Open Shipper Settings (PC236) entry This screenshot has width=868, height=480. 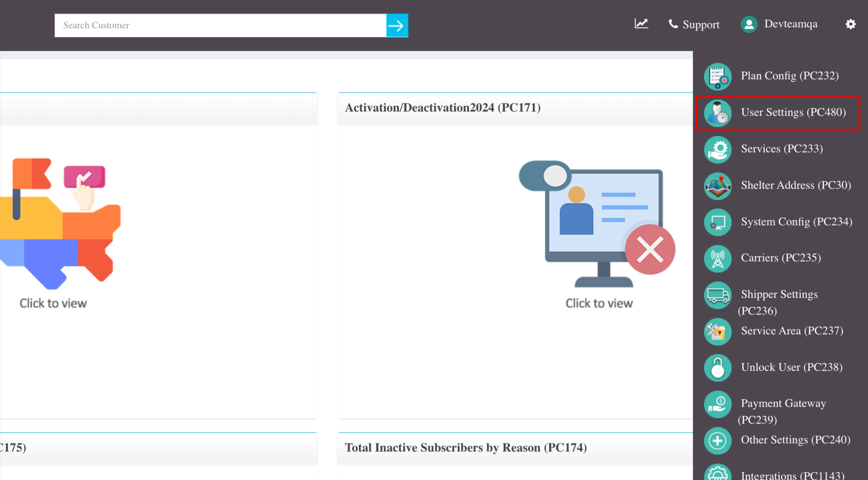click(778, 302)
